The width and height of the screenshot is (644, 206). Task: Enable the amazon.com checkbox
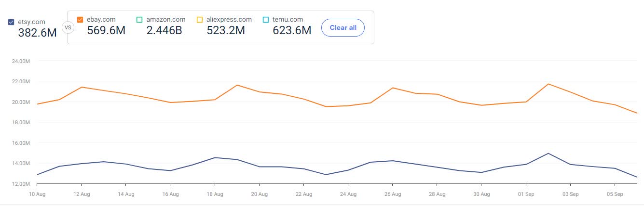[139, 20]
